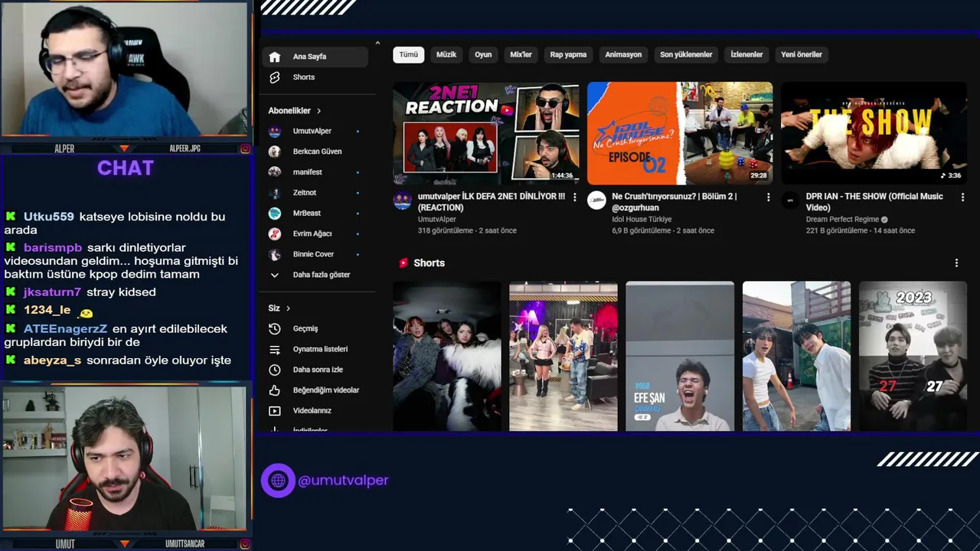Image resolution: width=980 pixels, height=551 pixels.
Task: Open UmutvAlper channel avatar in subscriptions
Action: tap(275, 132)
